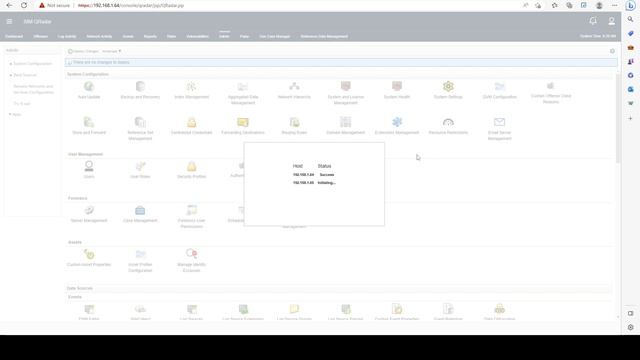Click the Status column header in dialog

tap(324, 166)
